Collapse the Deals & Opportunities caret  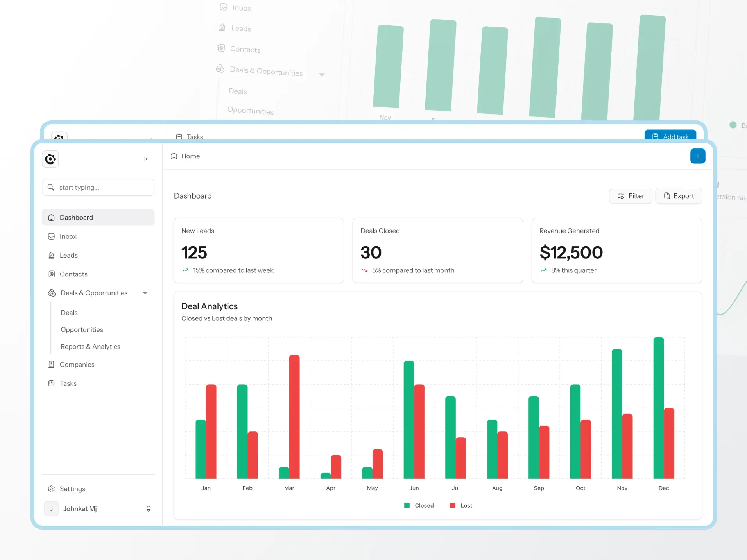point(145,293)
